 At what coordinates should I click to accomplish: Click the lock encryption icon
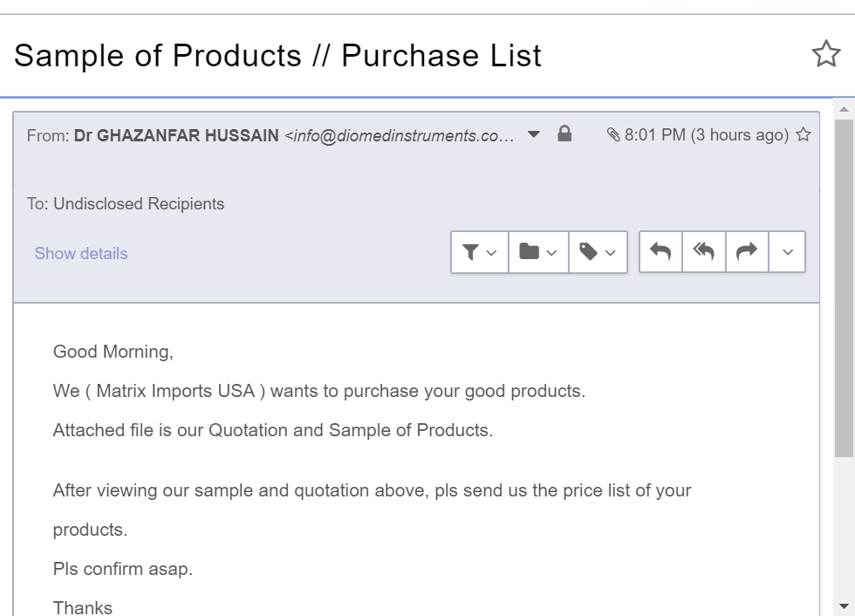[564, 134]
